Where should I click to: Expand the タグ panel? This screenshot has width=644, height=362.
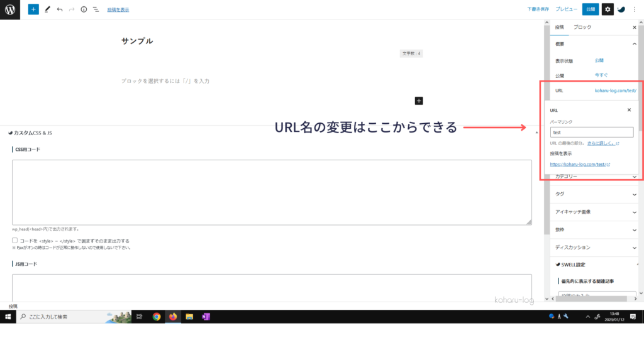click(x=594, y=194)
